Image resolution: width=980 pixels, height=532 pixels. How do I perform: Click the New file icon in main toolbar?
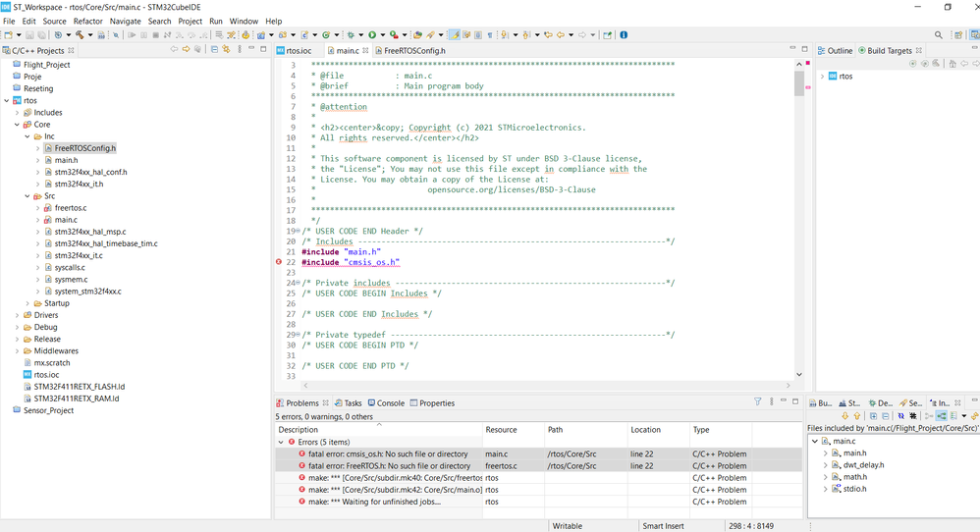click(8, 35)
